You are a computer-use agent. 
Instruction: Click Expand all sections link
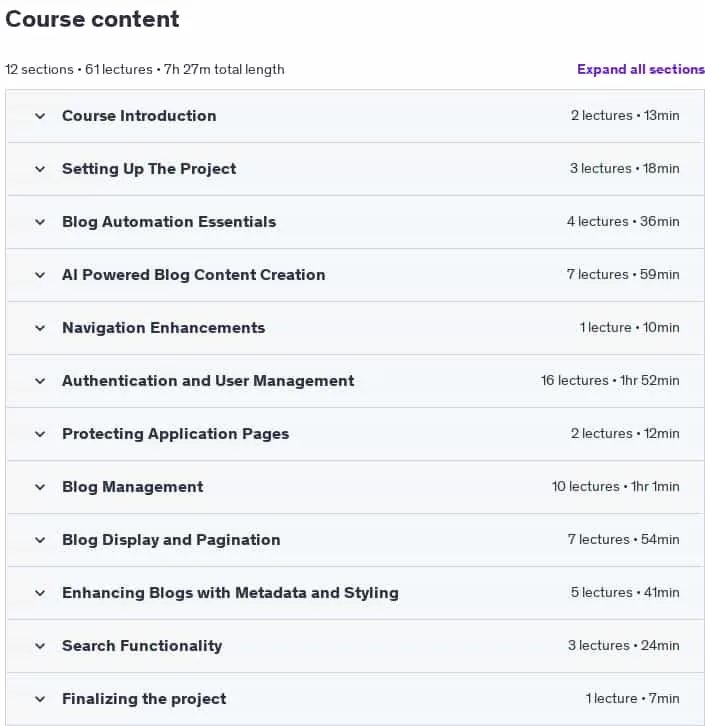click(641, 69)
